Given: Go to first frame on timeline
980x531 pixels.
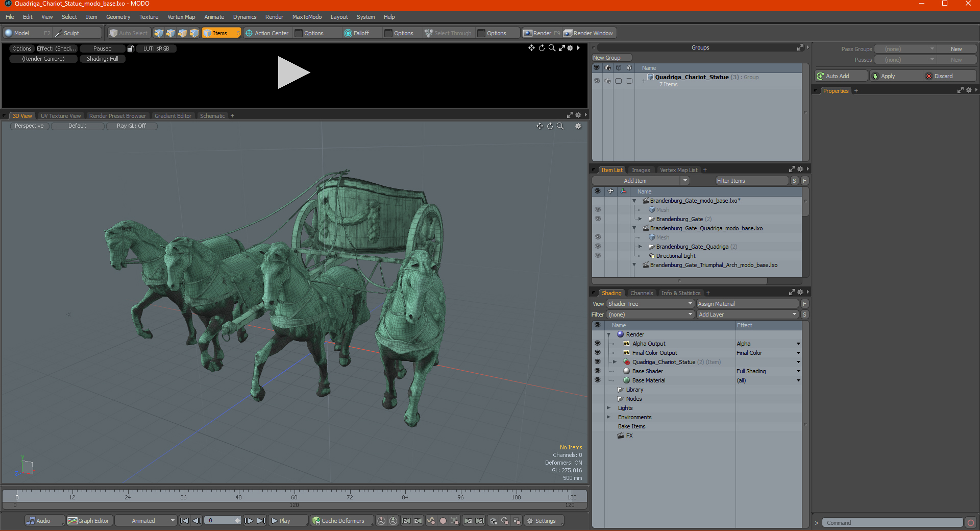Looking at the screenshot, I should coord(185,521).
